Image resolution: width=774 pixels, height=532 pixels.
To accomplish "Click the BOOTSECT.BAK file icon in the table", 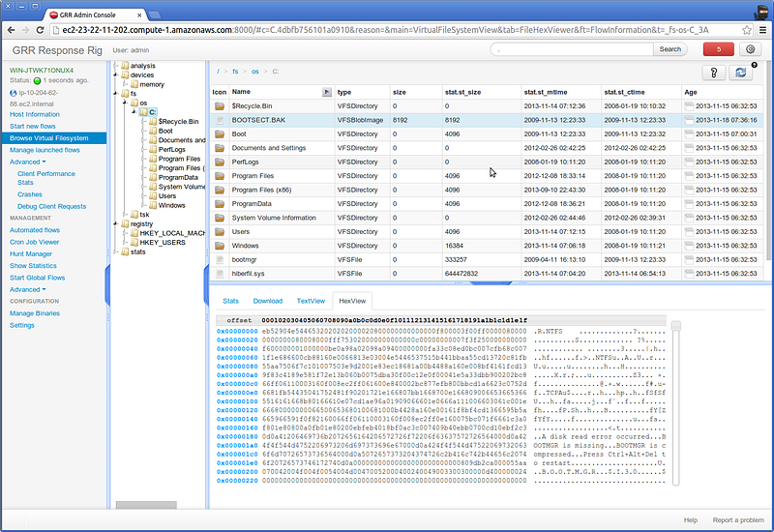I will tap(221, 120).
